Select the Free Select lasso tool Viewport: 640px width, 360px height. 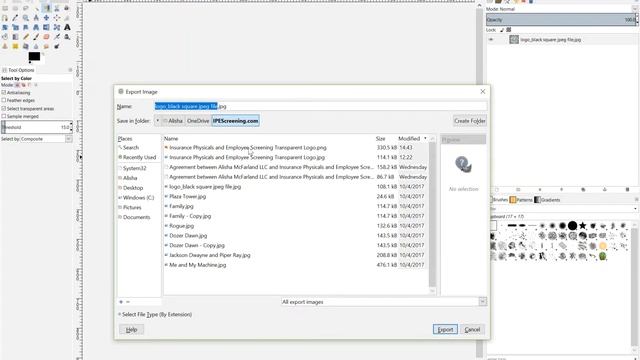tap(26, 8)
